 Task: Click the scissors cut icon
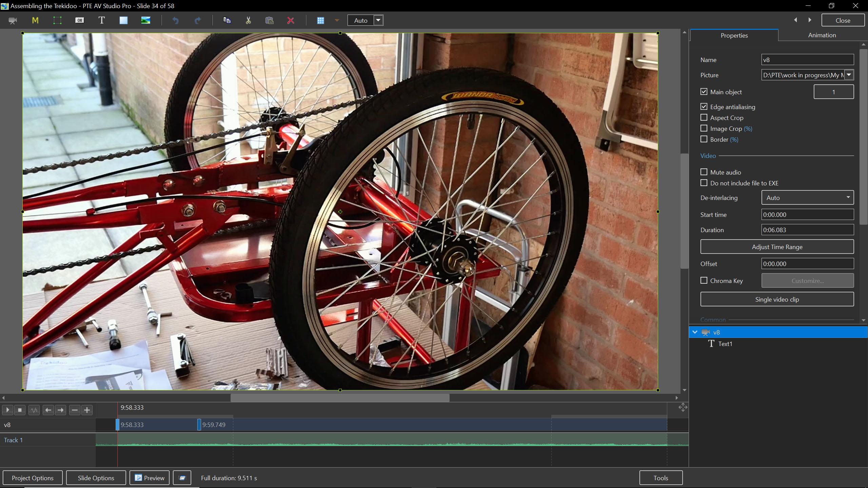pos(248,20)
